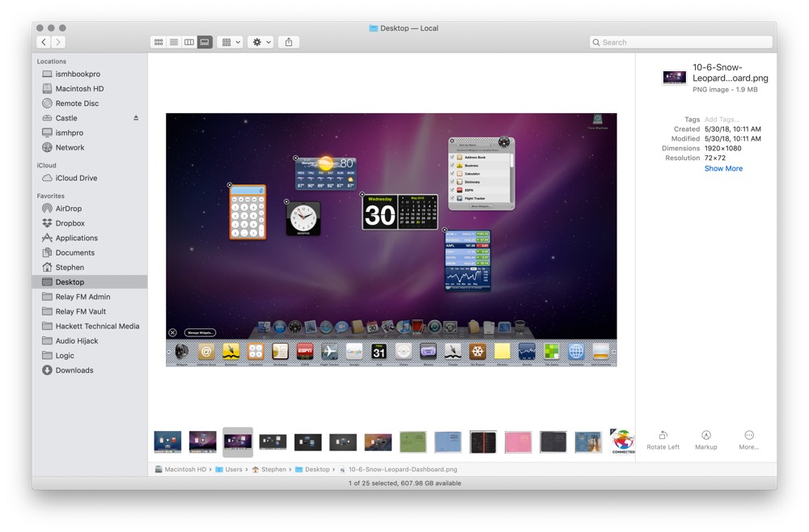This screenshot has width=809, height=532.
Task: Click the "72×72" resolution value
Action: [x=715, y=158]
